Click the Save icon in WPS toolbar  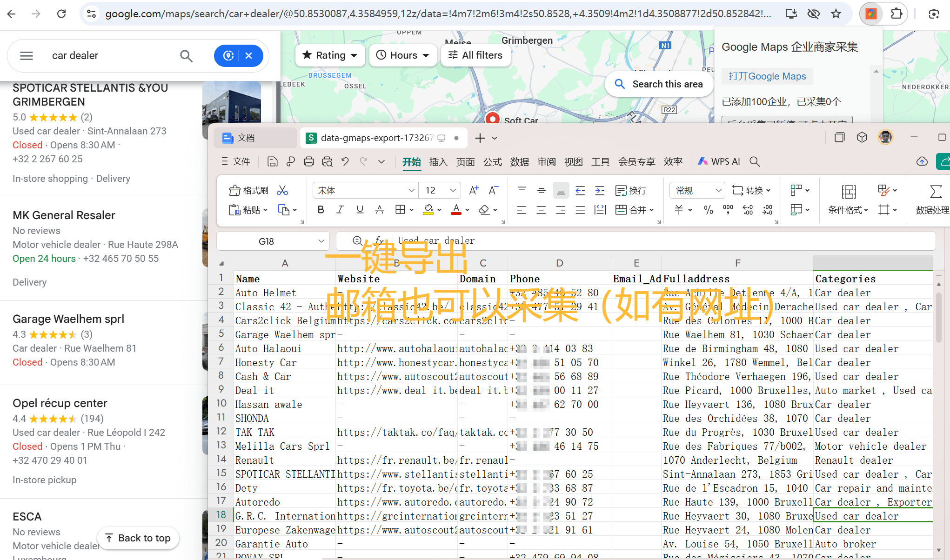272,161
